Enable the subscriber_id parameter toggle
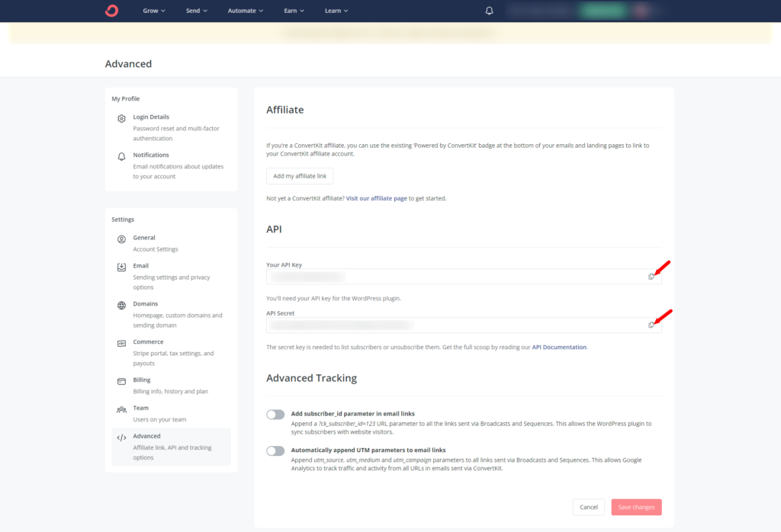 point(275,415)
